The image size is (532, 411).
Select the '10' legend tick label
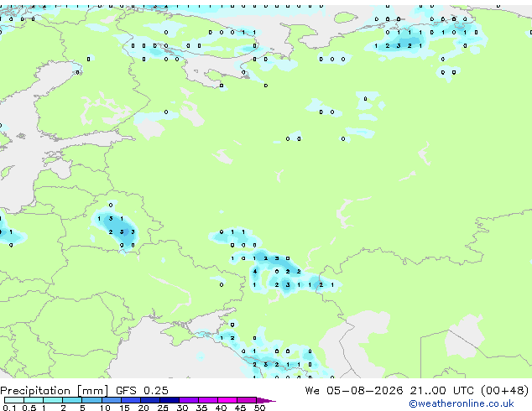(105, 408)
